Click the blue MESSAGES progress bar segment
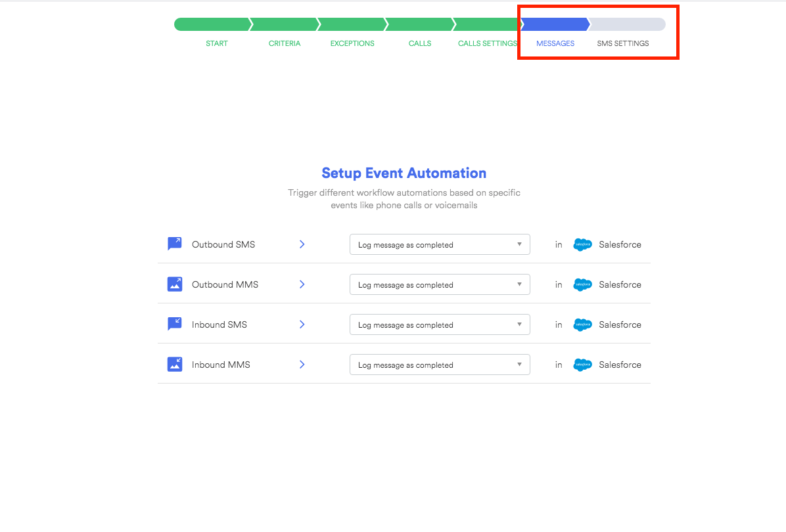Image resolution: width=786 pixels, height=532 pixels. click(555, 24)
